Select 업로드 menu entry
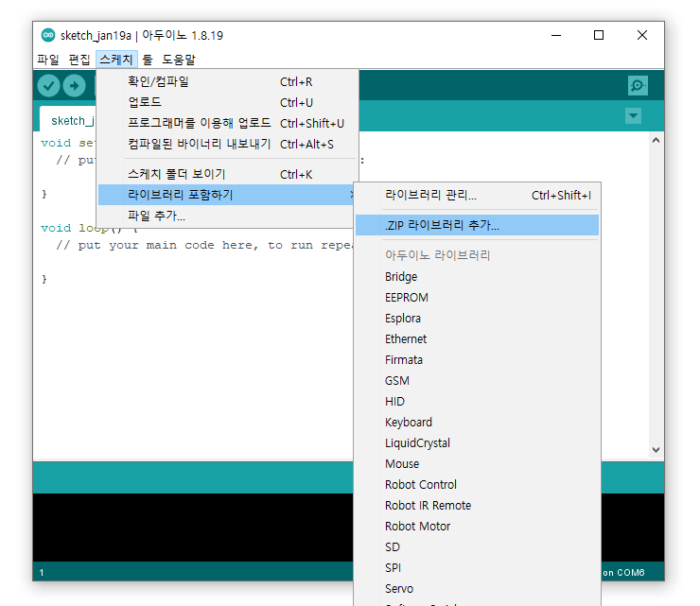This screenshot has height=606, width=700. click(228, 102)
